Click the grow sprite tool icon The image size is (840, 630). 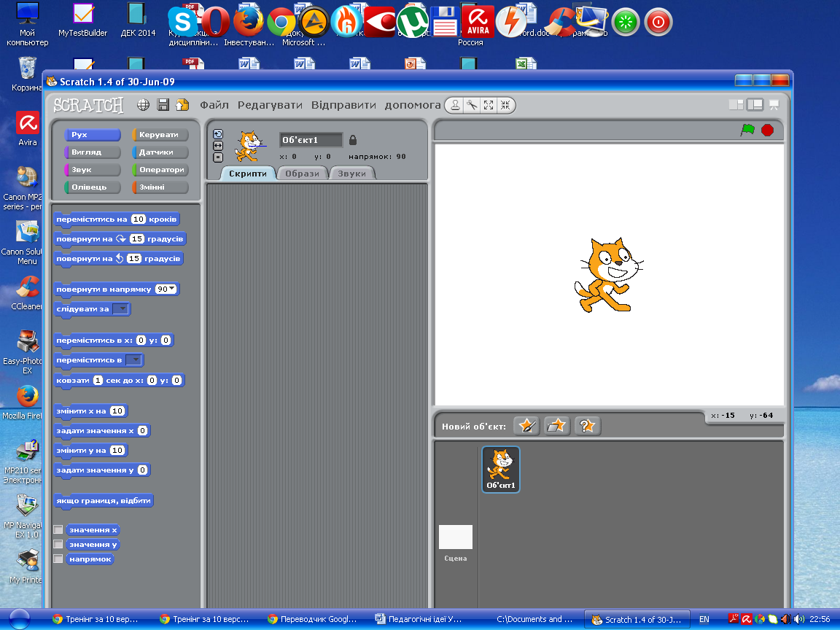489,105
